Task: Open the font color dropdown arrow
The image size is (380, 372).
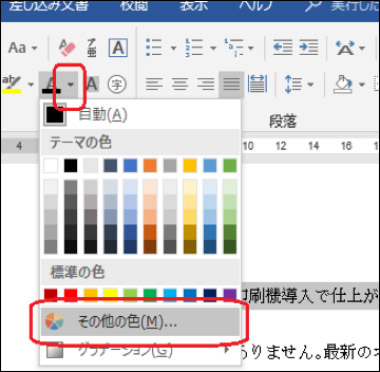Action: point(71,85)
